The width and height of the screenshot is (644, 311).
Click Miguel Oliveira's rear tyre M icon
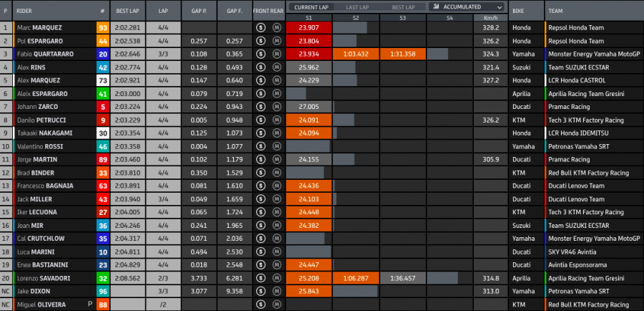click(x=275, y=305)
